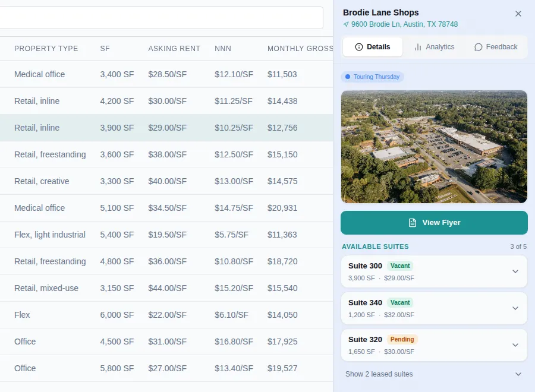Click the 3 of 5 suites count

pos(518,246)
